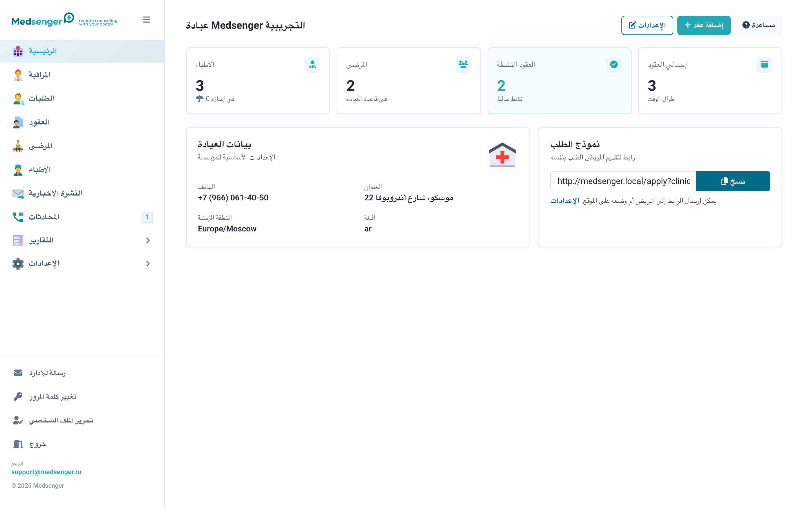The image size is (812, 508).
Task: Click the بيانات العيادة heading
Action: coord(224,144)
